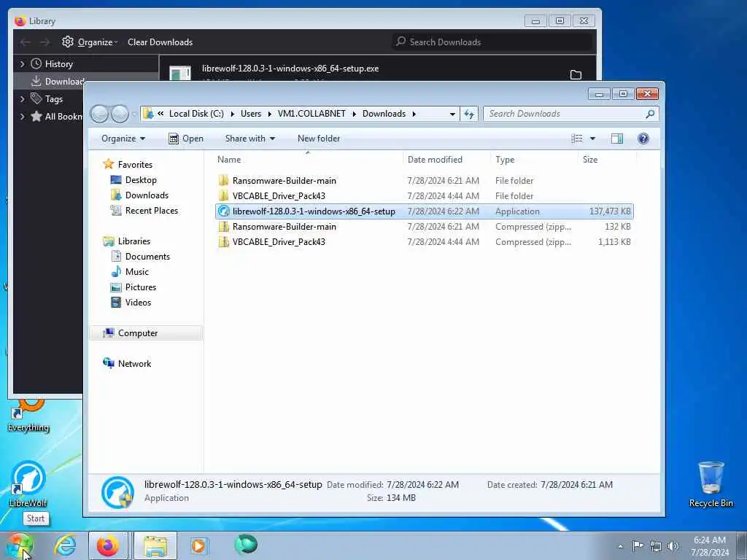Expand the arrow after Downloads breadcrumb
Viewport: 747px width, 560px height.
coord(414,114)
